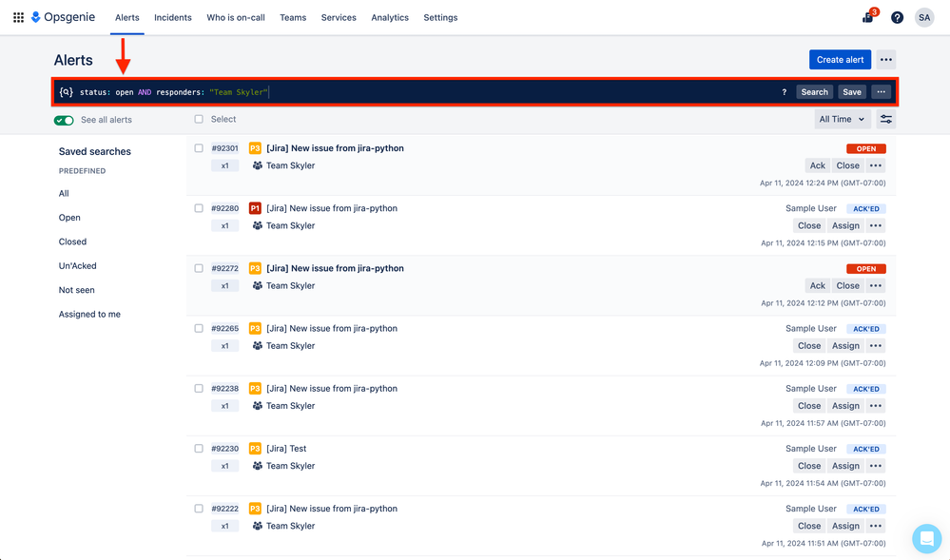Check the box for alert #92280
The height and width of the screenshot is (560, 950).
(x=199, y=208)
